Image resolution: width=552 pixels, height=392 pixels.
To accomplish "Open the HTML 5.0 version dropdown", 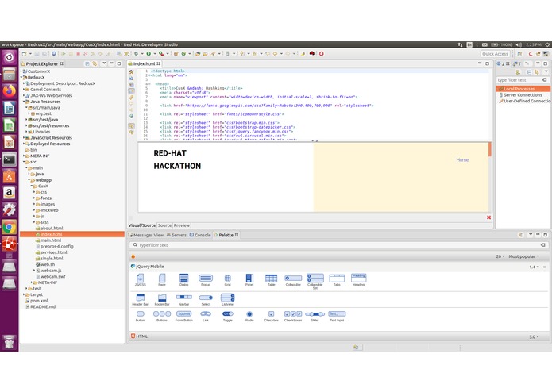I will point(534,336).
